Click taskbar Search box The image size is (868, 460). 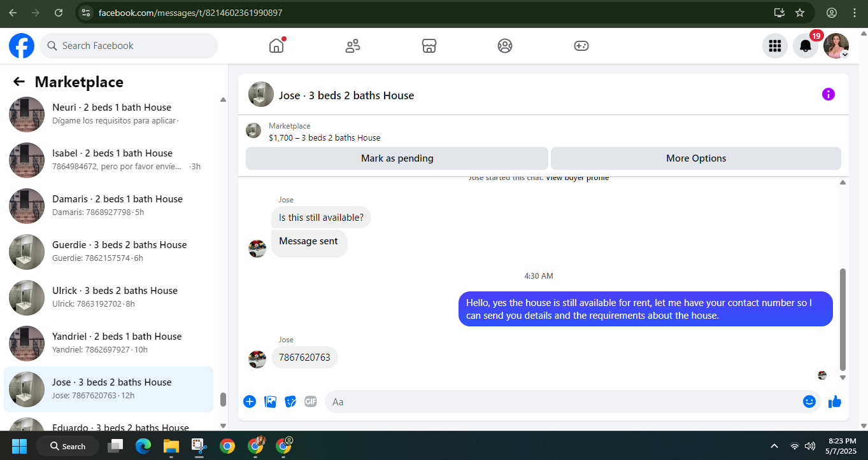click(68, 446)
